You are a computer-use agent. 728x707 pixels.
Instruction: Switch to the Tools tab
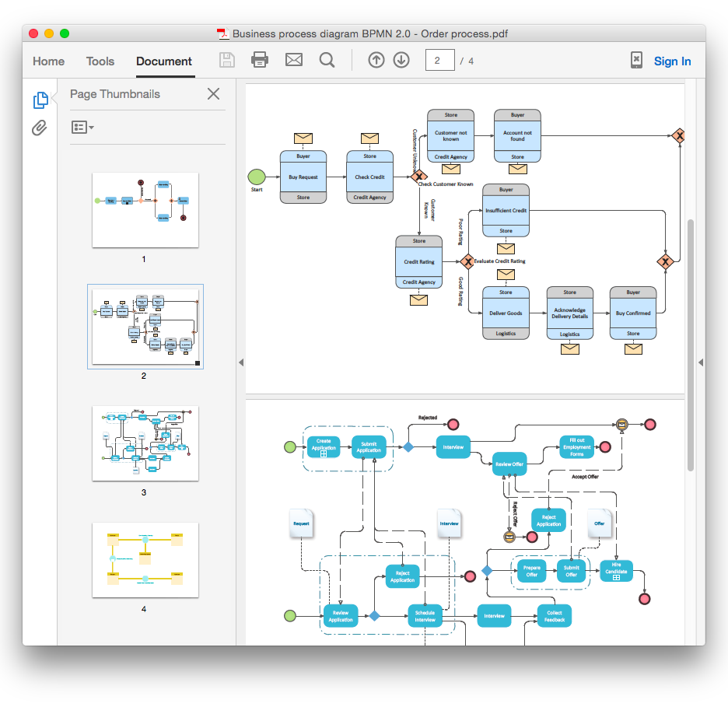pos(100,61)
